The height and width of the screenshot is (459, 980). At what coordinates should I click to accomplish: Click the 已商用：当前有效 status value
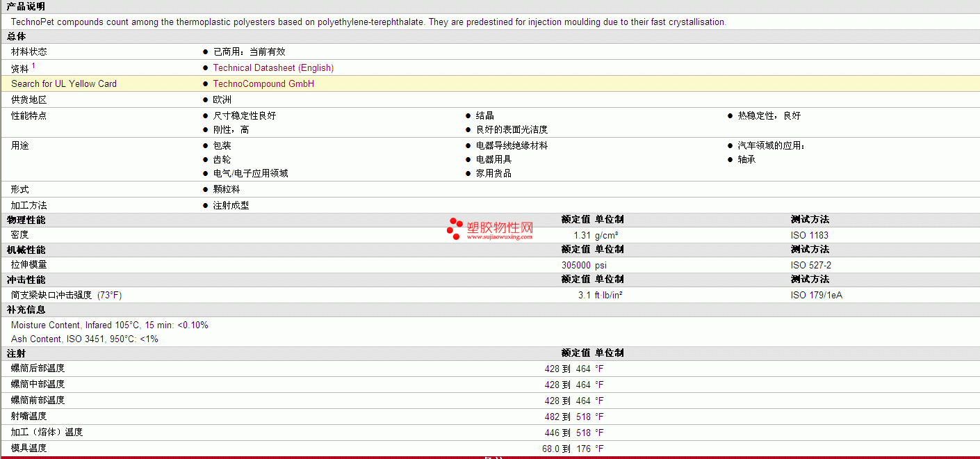coord(250,52)
